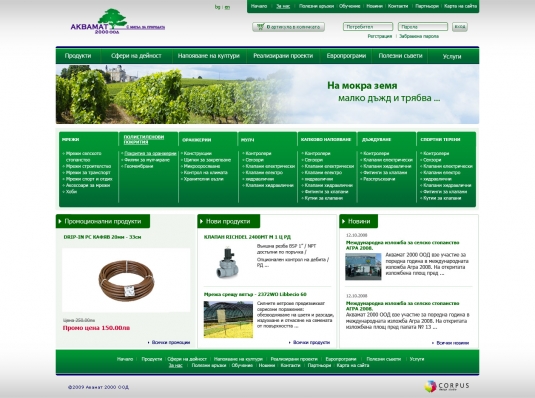Focus the Парола password field
The image size is (535, 398).
pyautogui.click(x=423, y=27)
